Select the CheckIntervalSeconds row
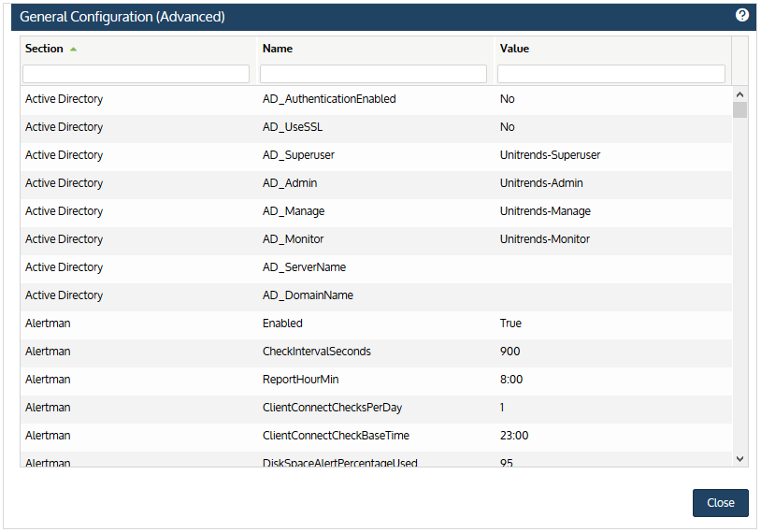The width and height of the screenshot is (761, 532). coord(376,352)
